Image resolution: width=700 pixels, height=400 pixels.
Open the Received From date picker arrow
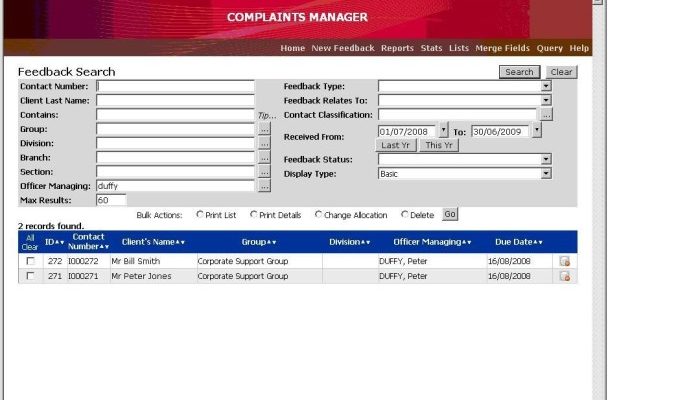point(444,130)
